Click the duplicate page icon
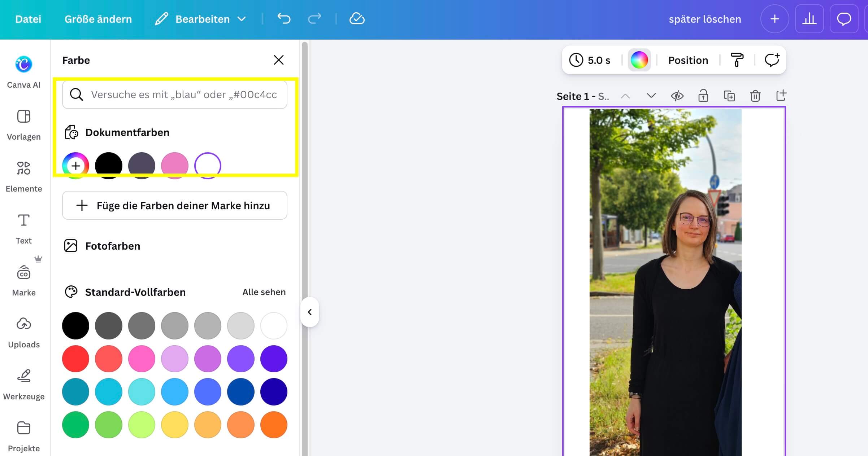 coord(729,96)
